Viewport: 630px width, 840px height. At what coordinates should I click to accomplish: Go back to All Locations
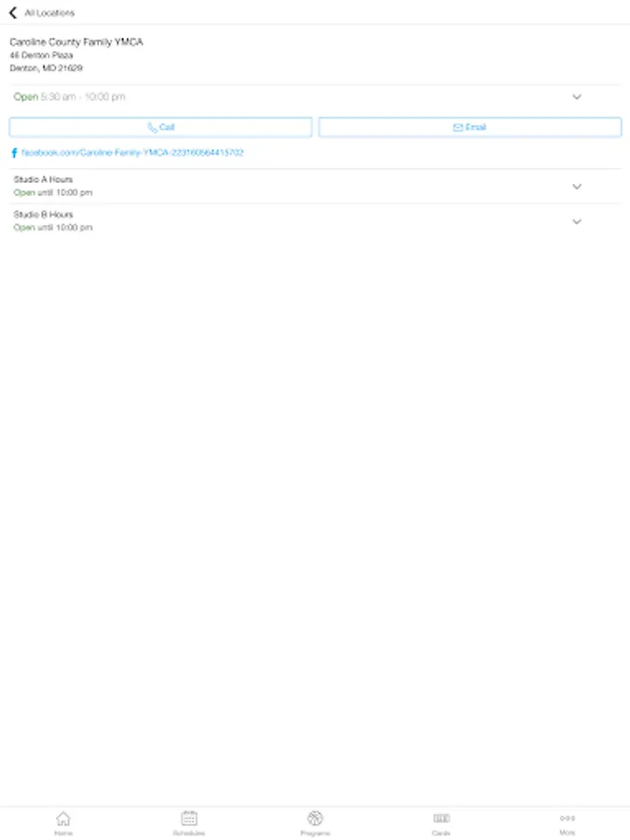(x=13, y=12)
